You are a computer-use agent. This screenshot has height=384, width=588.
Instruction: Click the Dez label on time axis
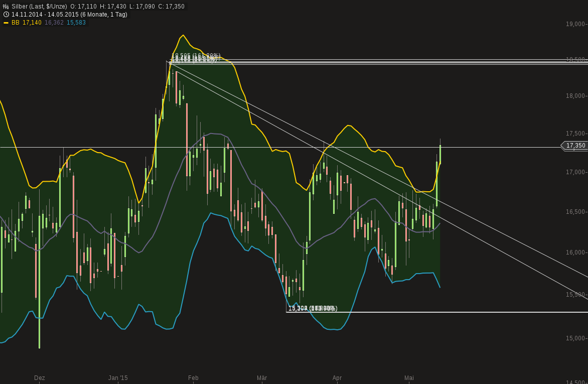click(39, 377)
